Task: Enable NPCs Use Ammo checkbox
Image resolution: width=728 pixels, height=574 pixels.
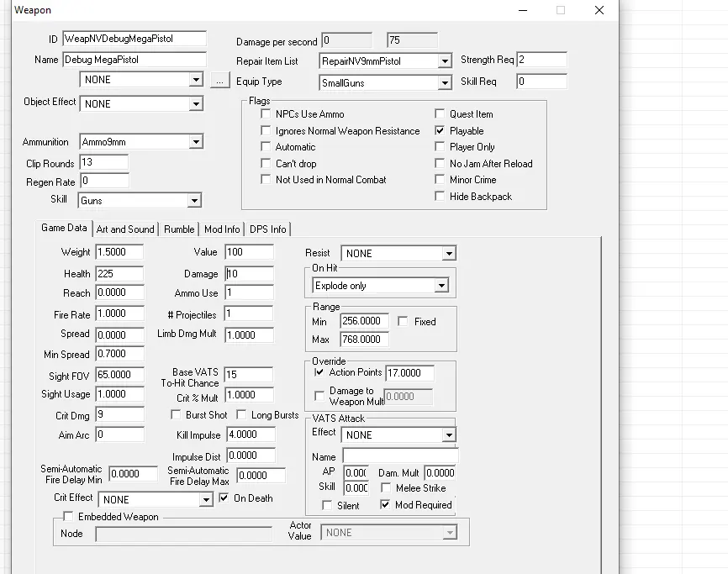Action: pos(266,114)
